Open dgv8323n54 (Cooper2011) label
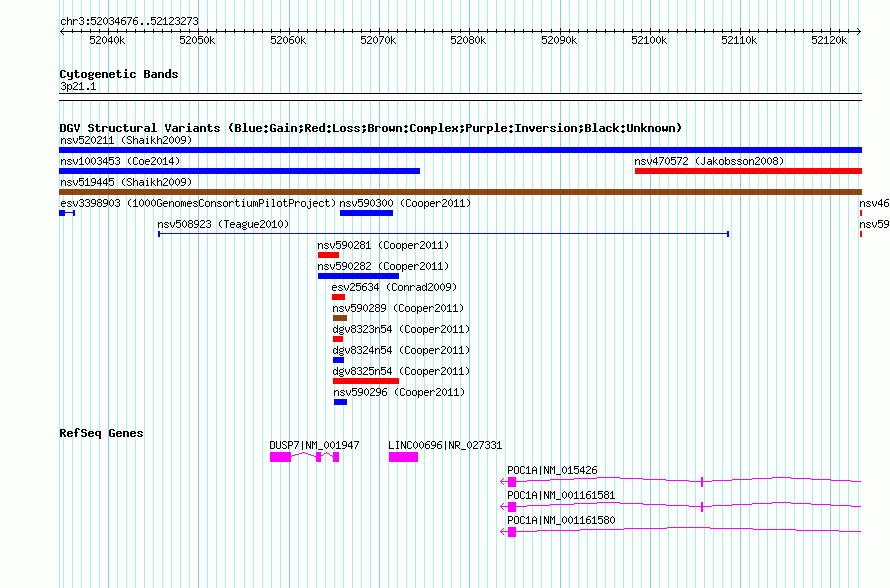Screen dimensions: 890x588 point(401,329)
